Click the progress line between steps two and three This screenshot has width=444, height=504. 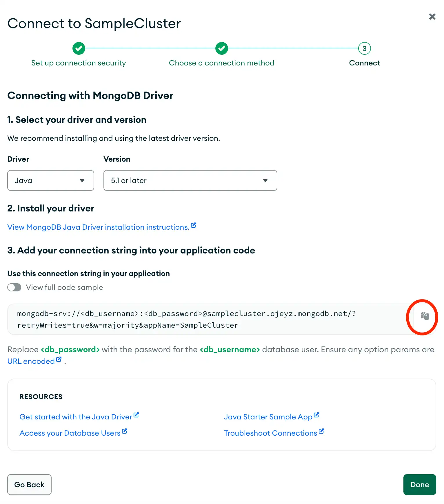(x=293, y=48)
